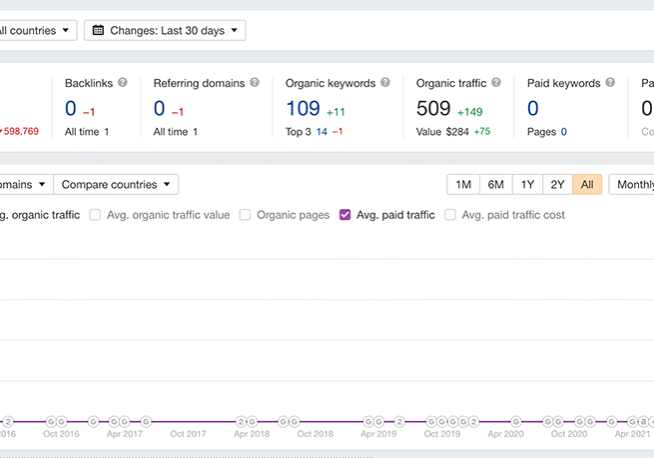Uncheck the Avg. paid traffic checkbox
The height and width of the screenshot is (458, 654).
[345, 215]
